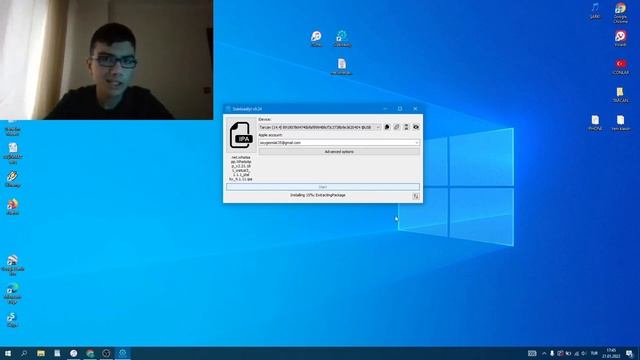Click the touch keyboard tray icon
Screen dimensions: 640x360
pyautogui.click(x=532, y=353)
